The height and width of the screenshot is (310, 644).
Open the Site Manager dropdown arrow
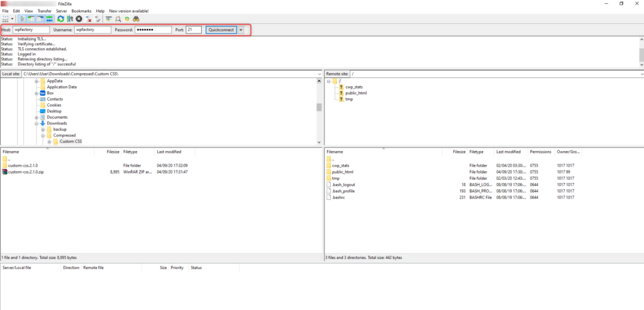pyautogui.click(x=13, y=19)
